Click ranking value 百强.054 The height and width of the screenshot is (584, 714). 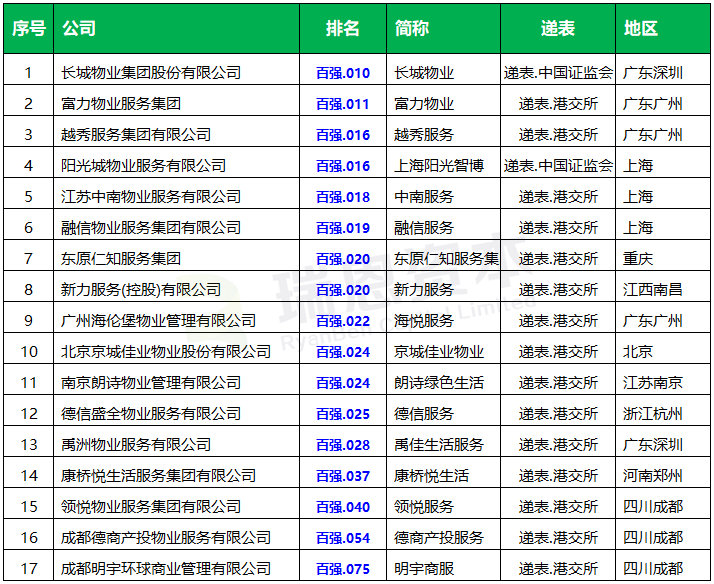[x=343, y=538]
